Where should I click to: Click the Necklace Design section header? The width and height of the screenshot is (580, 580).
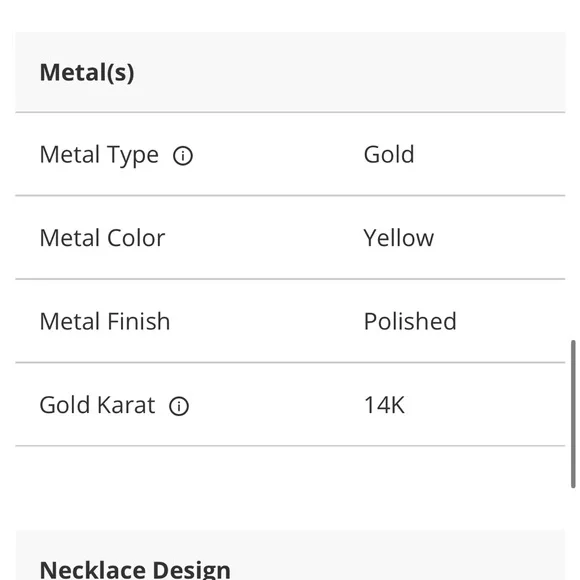tap(290, 555)
